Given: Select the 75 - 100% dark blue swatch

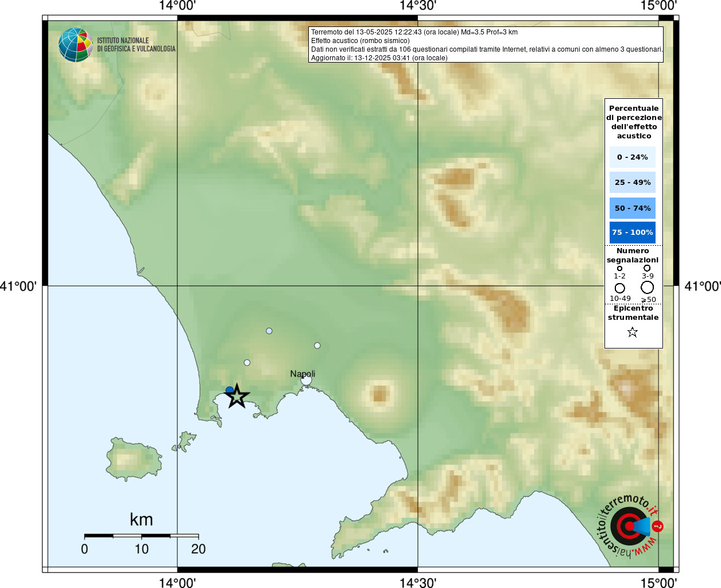Looking at the screenshot, I should tap(633, 233).
